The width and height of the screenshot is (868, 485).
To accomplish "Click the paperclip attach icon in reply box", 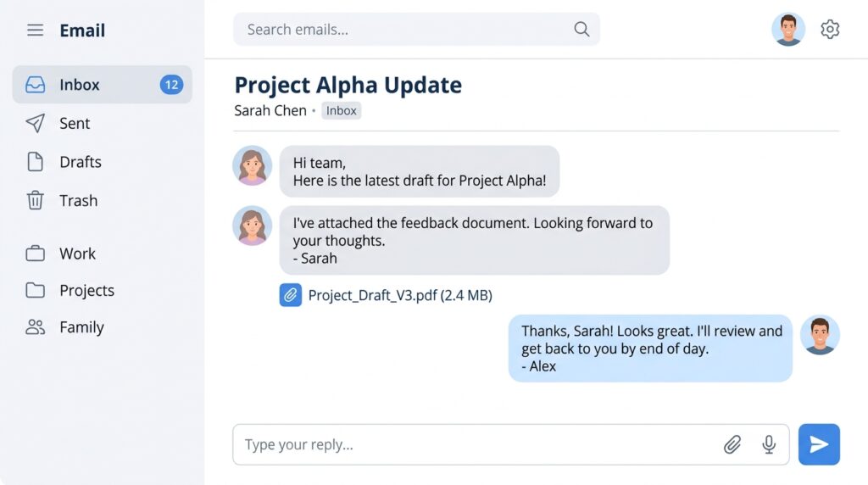I will pos(732,444).
